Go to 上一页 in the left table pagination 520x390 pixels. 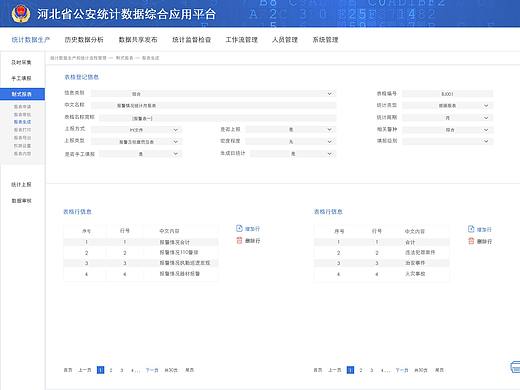[85, 370]
